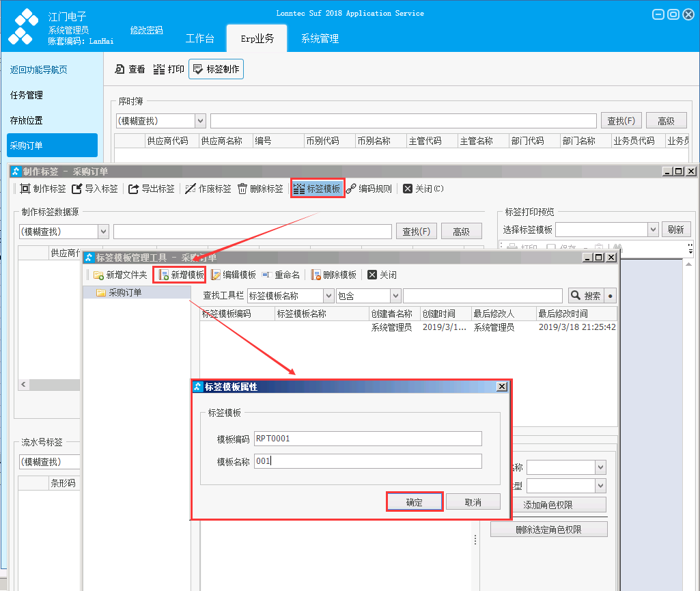Select 采购订单 sidebar item
Image resolution: width=700 pixels, height=591 pixels.
point(52,145)
